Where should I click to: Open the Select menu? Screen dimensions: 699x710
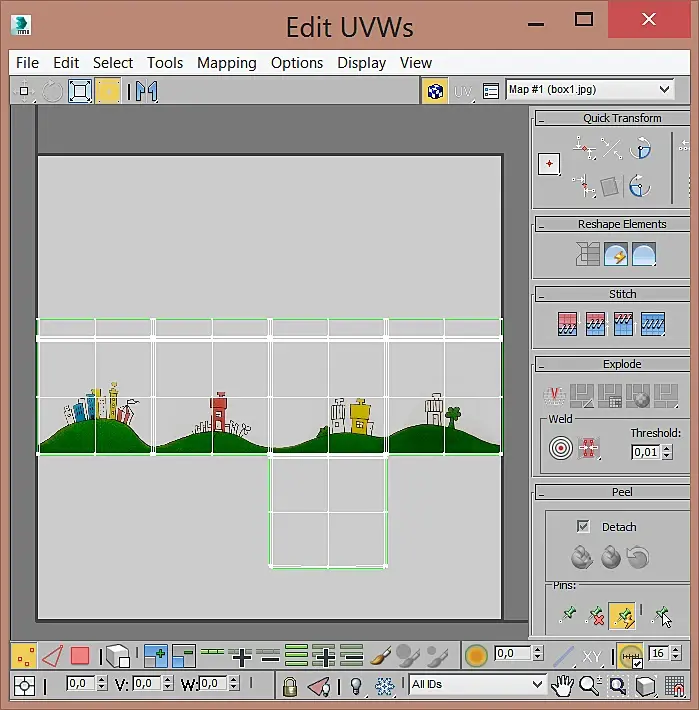(x=113, y=62)
